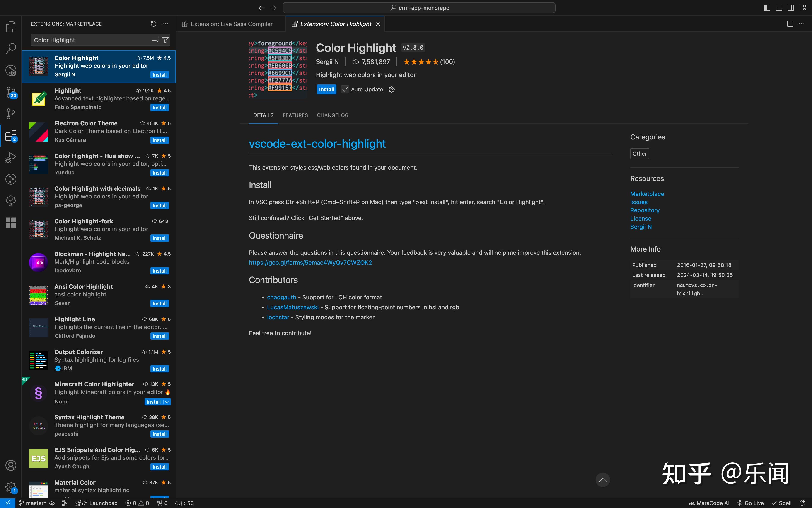
Task: Click the star rating with 100 reviews
Action: 429,62
